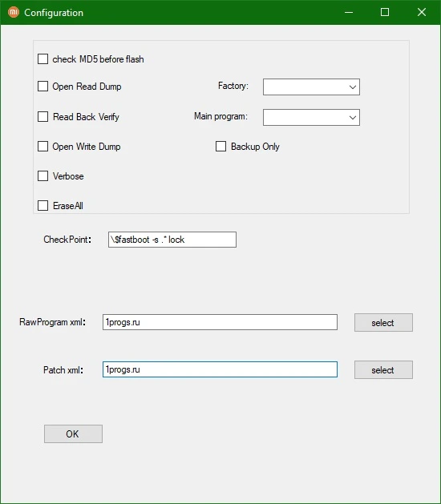Check the EraseAll option

coord(42,205)
